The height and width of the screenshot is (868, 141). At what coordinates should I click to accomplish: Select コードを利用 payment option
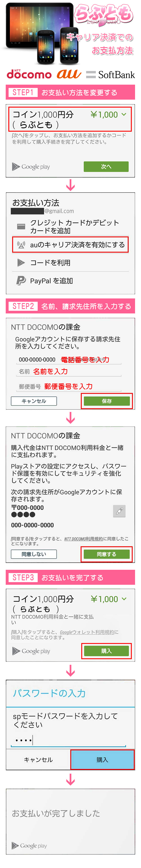[x=70, y=263]
